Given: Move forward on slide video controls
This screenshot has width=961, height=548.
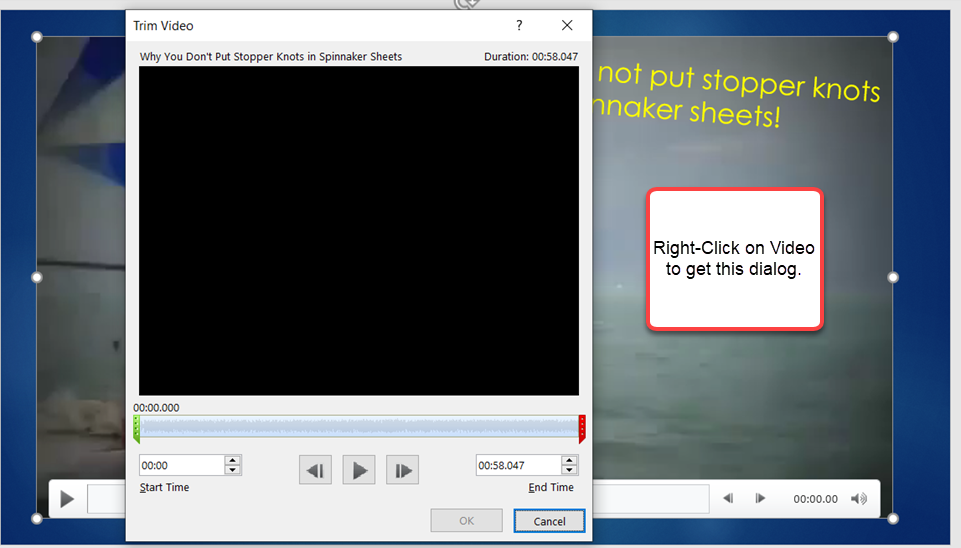Looking at the screenshot, I should 760,498.
